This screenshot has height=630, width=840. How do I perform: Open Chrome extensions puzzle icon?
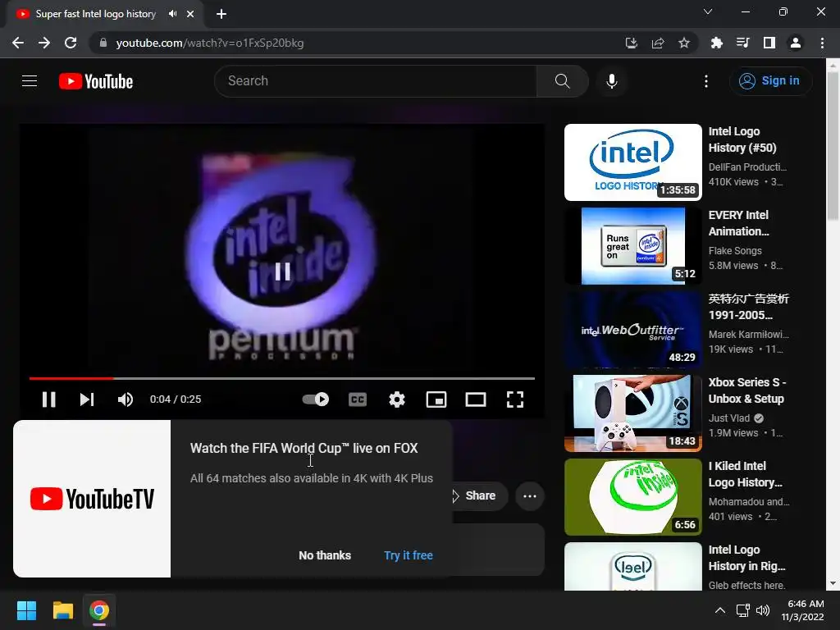point(716,43)
